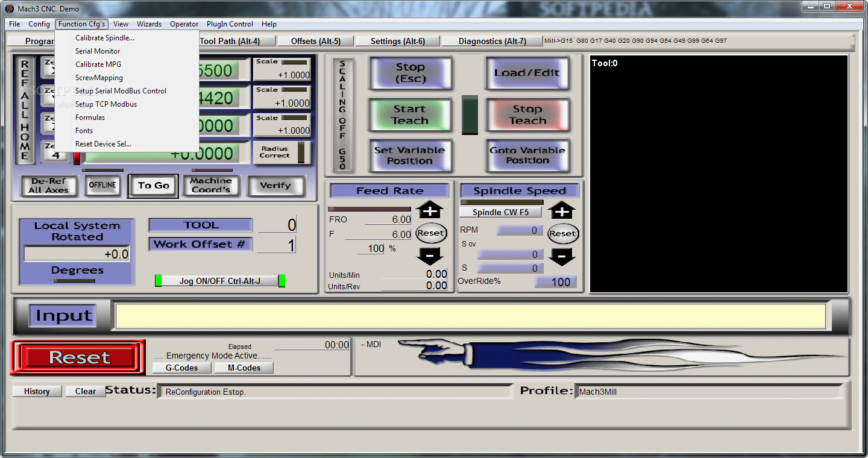Switch to Settings (Alt-6) tab
Viewport: 868px width, 458px height.
click(397, 41)
